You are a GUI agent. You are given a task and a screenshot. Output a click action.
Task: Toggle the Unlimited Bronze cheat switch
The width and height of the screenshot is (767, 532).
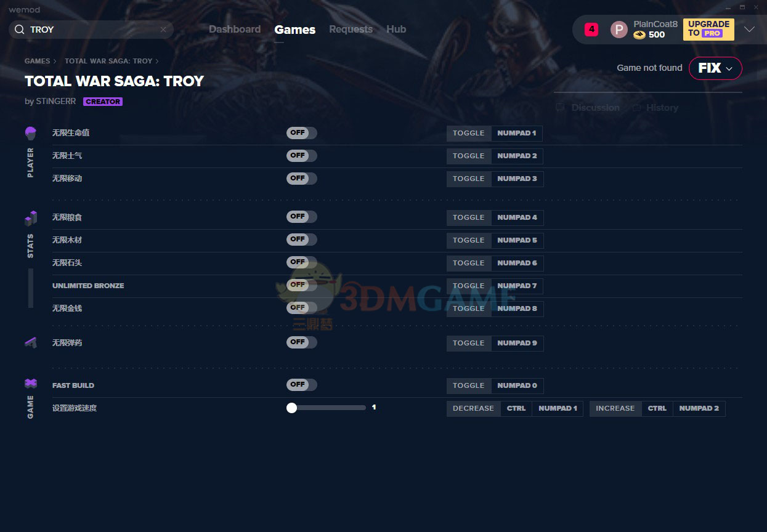click(301, 285)
